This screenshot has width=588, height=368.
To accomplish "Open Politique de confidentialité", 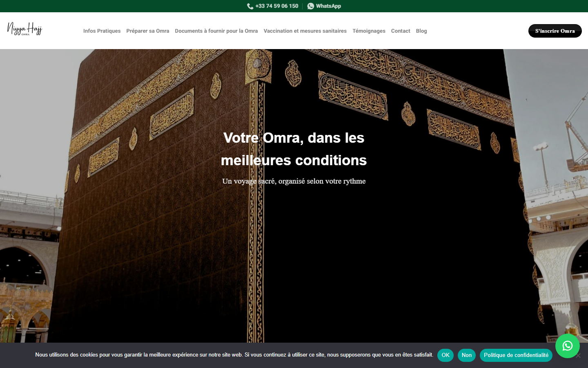I will tap(516, 355).
